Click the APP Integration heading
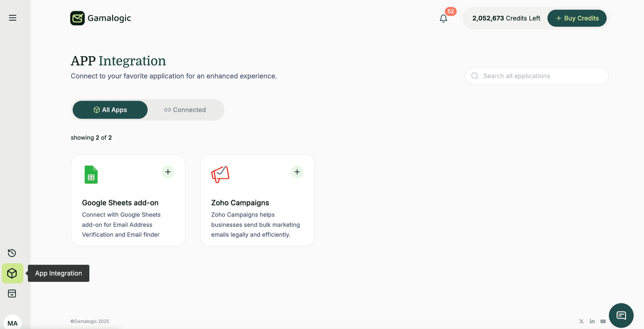Screen dimensions: 644x329 (x=118, y=61)
